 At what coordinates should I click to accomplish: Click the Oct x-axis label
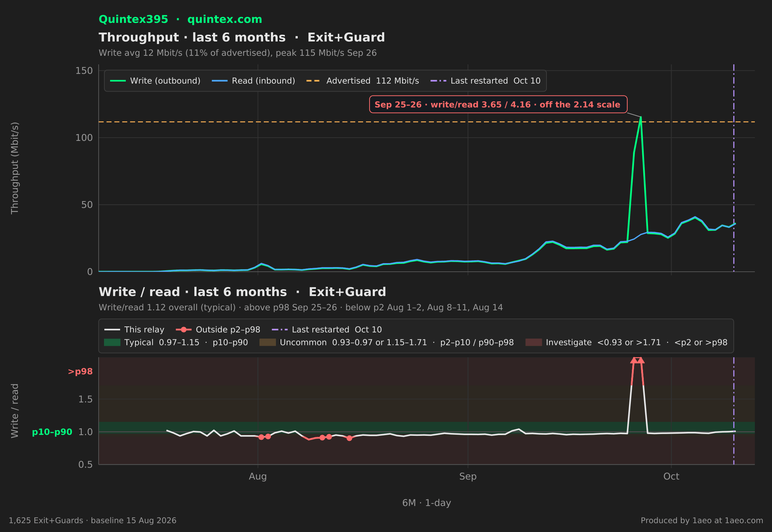click(x=671, y=477)
